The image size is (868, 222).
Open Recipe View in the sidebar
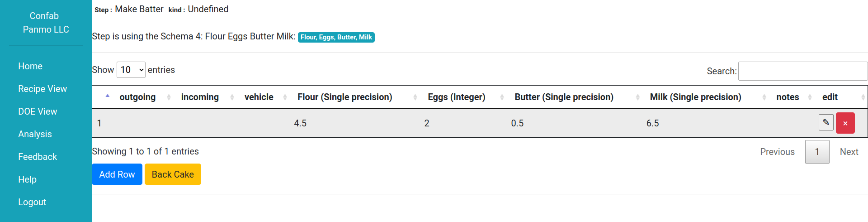(42, 89)
